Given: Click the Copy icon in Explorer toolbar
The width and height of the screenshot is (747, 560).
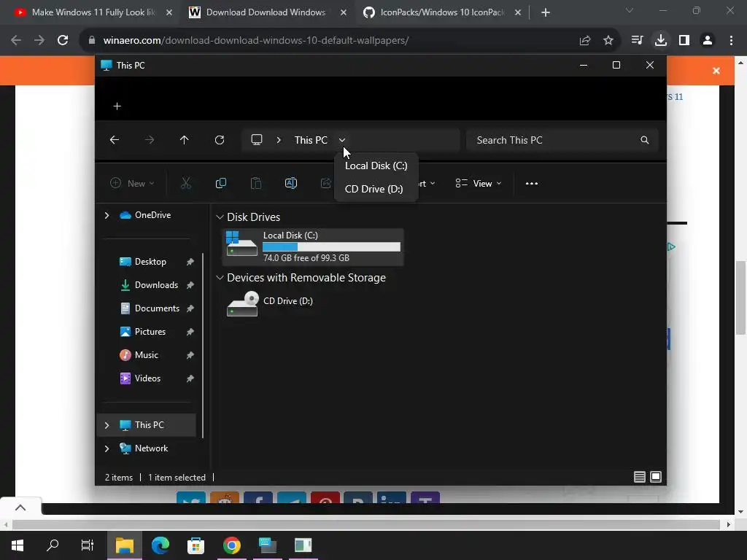Looking at the screenshot, I should (220, 183).
